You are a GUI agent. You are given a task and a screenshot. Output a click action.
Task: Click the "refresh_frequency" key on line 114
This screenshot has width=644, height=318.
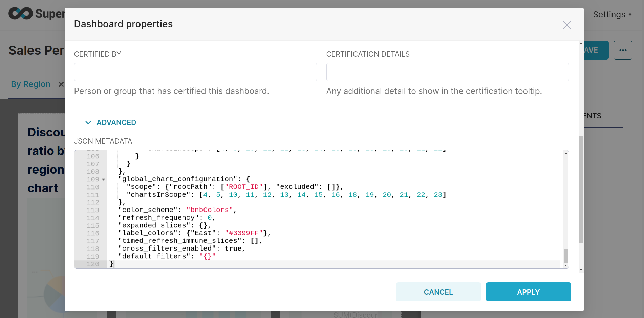[158, 218]
